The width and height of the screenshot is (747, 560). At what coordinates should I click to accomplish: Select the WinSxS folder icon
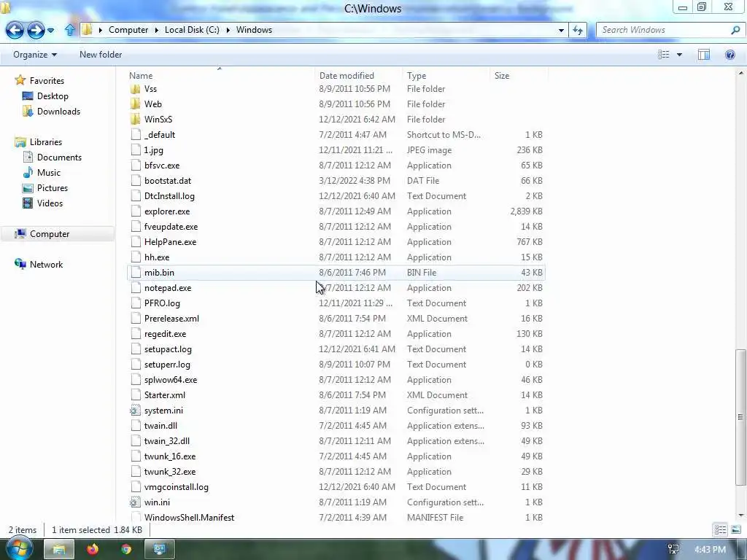point(135,120)
